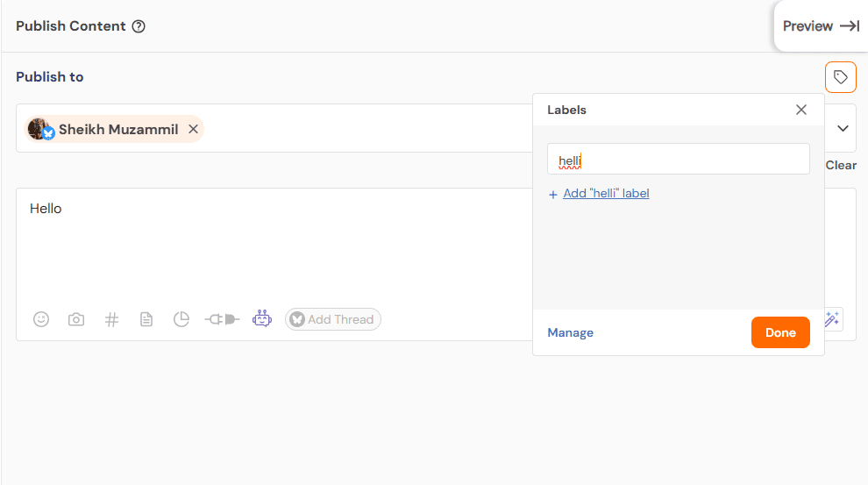The height and width of the screenshot is (485, 868).
Task: Click the plug connector icon
Action: 222,319
